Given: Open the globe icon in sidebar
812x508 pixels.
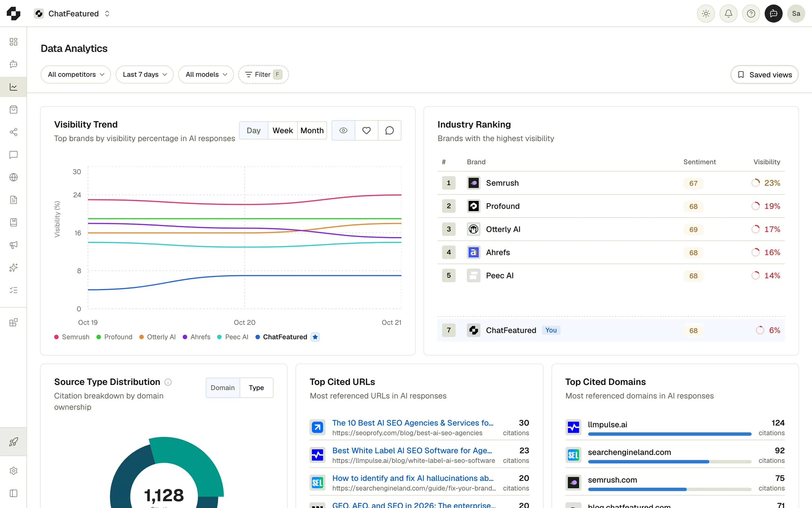Looking at the screenshot, I should [14, 177].
